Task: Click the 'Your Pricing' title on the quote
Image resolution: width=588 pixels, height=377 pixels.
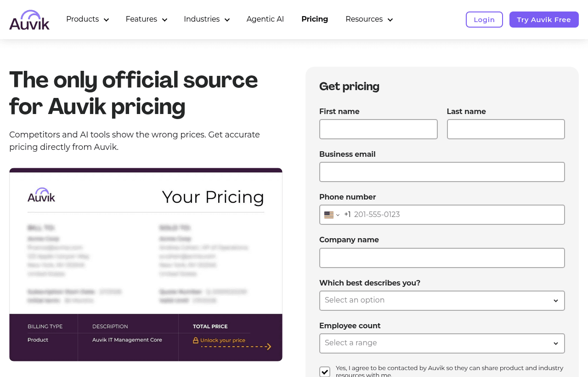Action: [213, 197]
